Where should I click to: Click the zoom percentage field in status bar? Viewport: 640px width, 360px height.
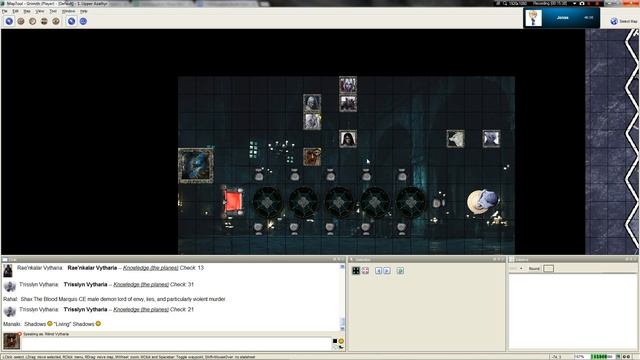point(581,357)
